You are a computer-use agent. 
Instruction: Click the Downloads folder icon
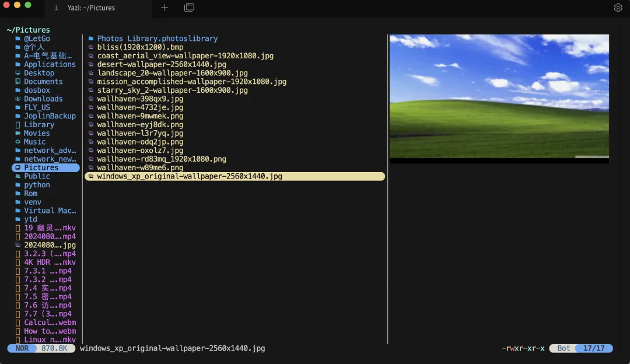(x=17, y=99)
